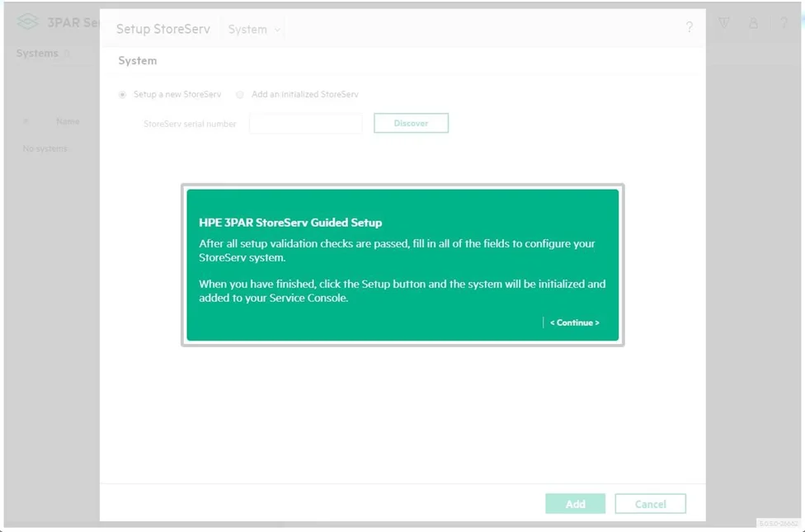This screenshot has height=532, width=805.
Task: Click the Setup StoreServ dialog title
Action: coord(163,29)
